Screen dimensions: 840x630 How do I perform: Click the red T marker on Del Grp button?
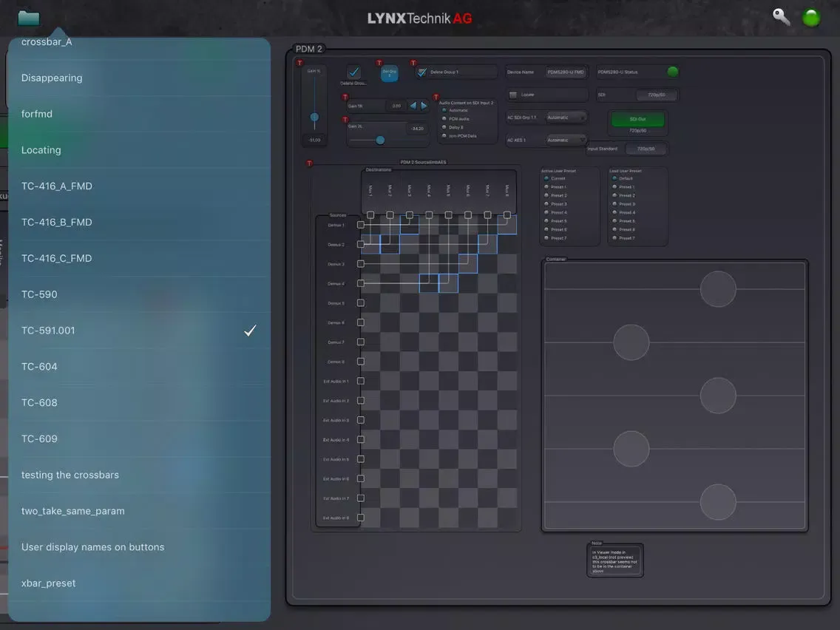pyautogui.click(x=379, y=63)
